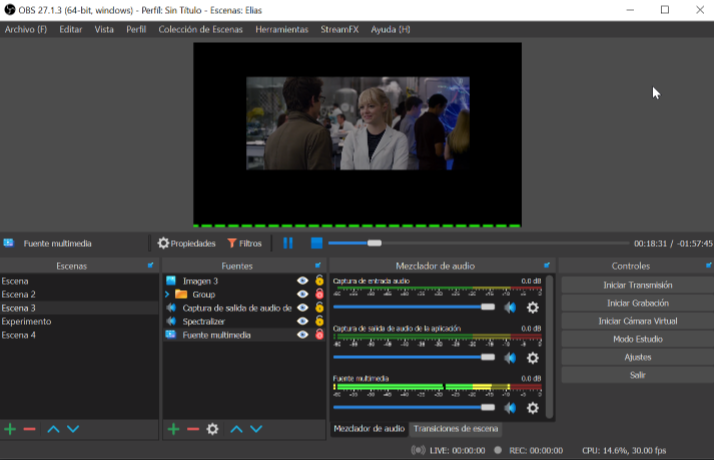This screenshot has height=460, width=714.
Task: Open the Archivo menu
Action: click(26, 30)
